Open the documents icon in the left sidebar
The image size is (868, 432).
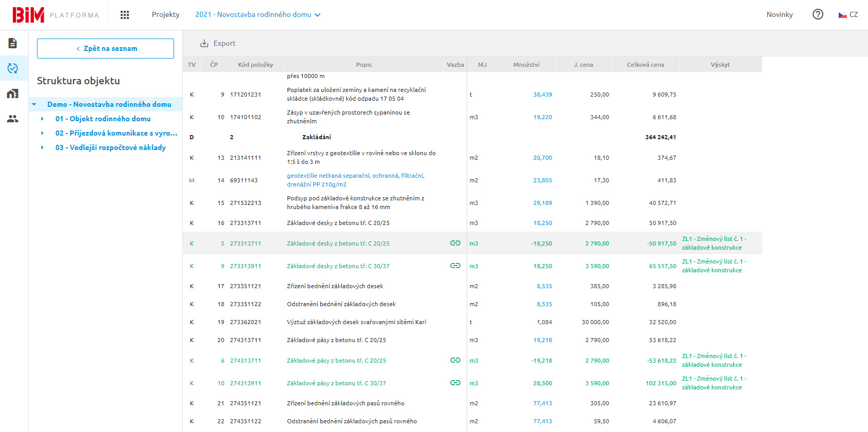13,43
